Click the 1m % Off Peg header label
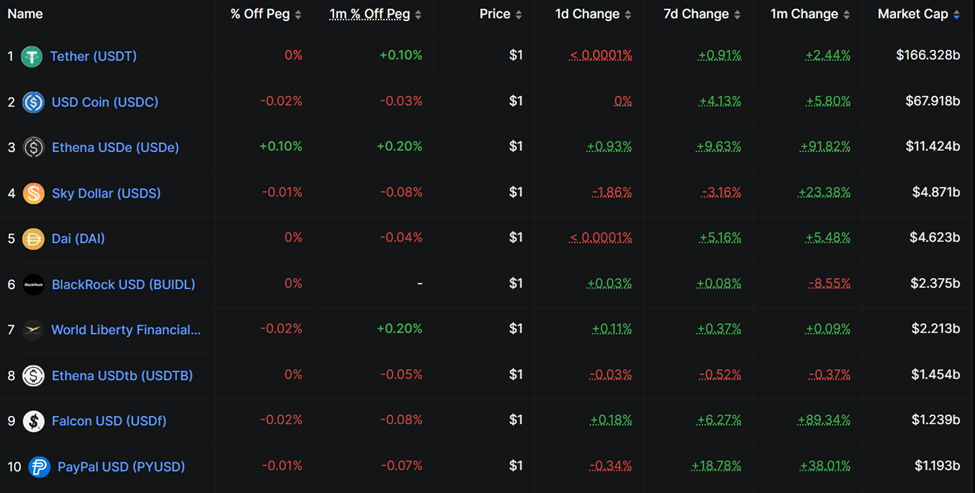 [x=369, y=14]
